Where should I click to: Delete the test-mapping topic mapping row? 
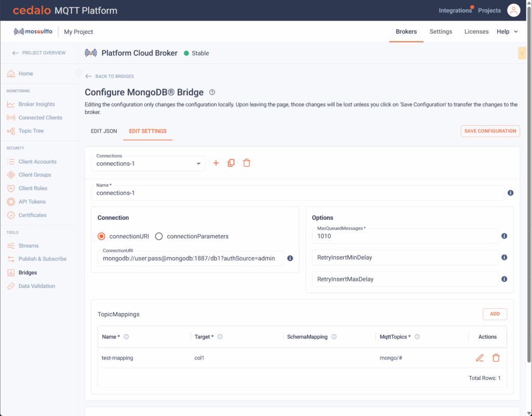(x=496, y=358)
